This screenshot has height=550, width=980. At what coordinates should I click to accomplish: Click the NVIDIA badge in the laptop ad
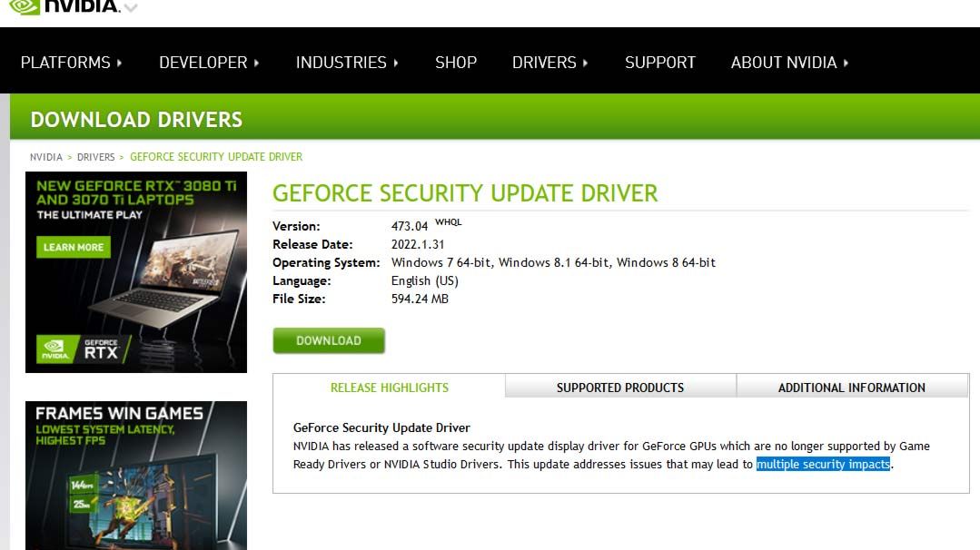[x=57, y=349]
